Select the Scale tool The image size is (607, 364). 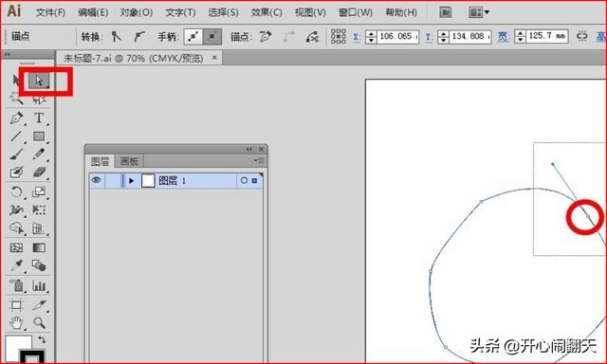coord(39,191)
